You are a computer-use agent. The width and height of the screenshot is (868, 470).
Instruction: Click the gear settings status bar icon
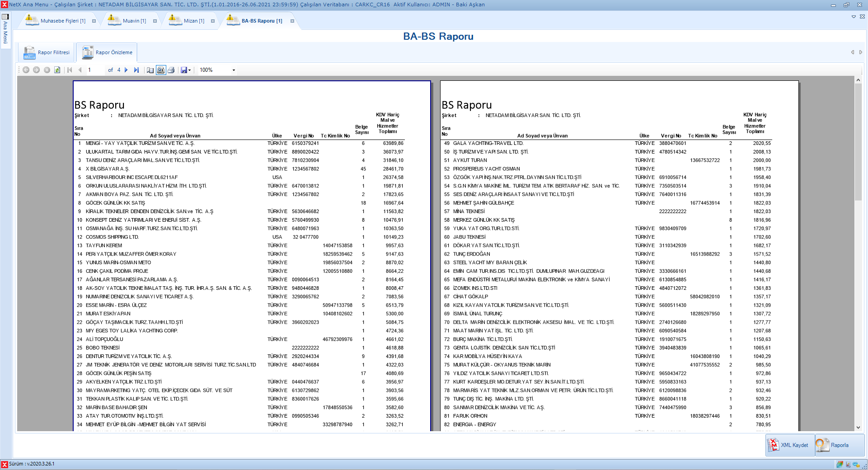(x=856, y=464)
